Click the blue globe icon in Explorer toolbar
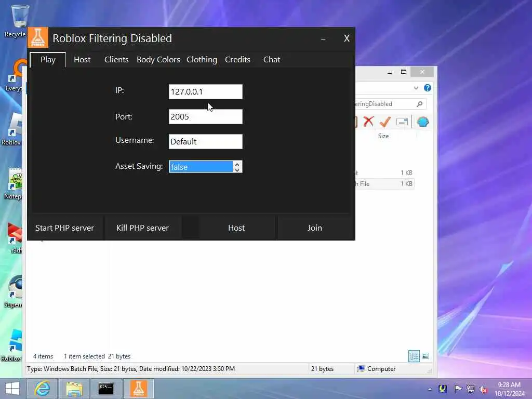 [423, 122]
